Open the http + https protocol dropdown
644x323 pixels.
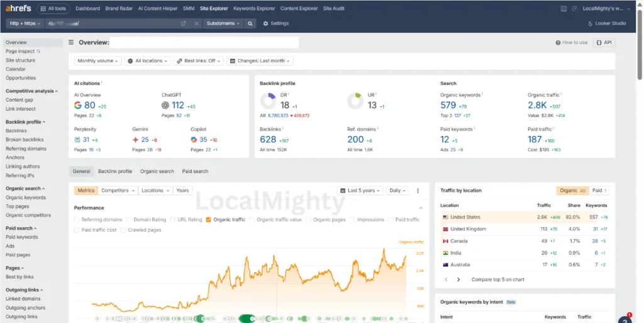pos(25,23)
